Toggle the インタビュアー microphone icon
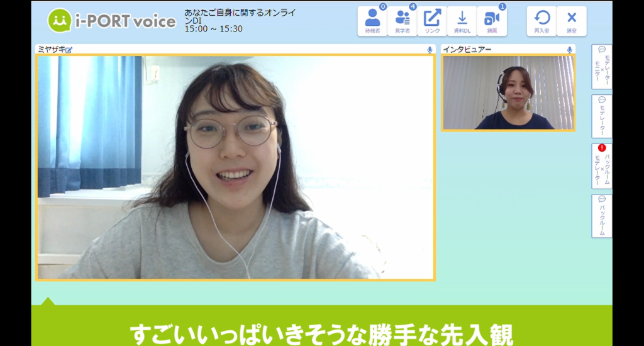Image resolution: width=644 pixels, height=346 pixels. (x=569, y=50)
